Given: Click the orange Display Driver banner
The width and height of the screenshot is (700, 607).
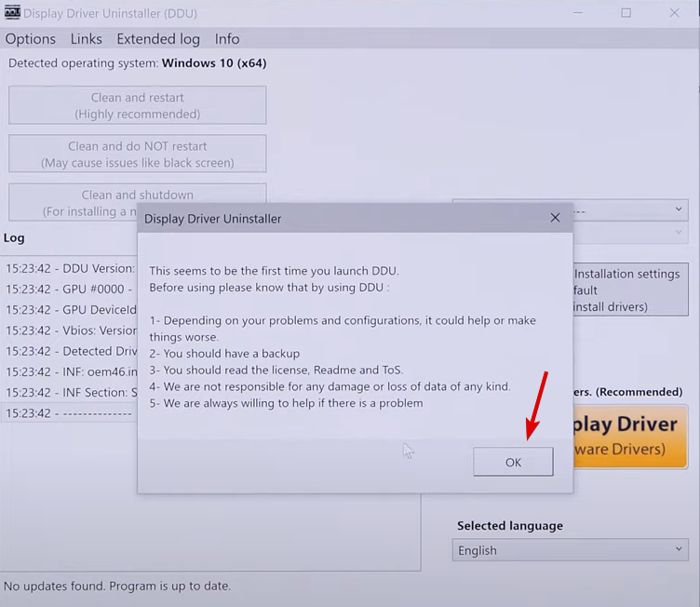Looking at the screenshot, I should click(630, 436).
